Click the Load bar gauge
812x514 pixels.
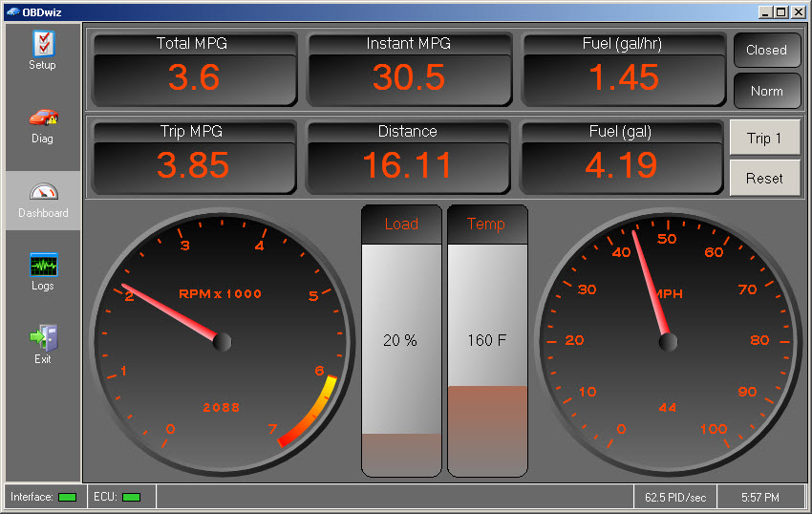tap(401, 340)
